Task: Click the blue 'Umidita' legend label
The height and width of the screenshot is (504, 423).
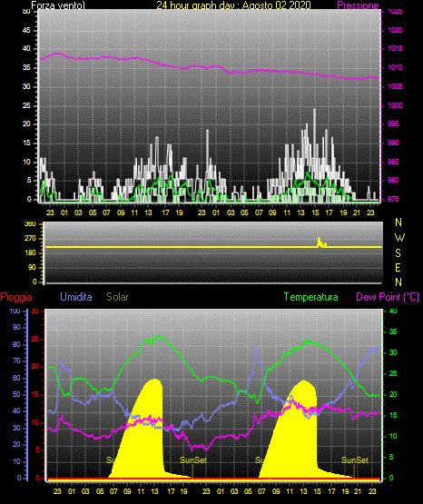Action: (x=76, y=297)
